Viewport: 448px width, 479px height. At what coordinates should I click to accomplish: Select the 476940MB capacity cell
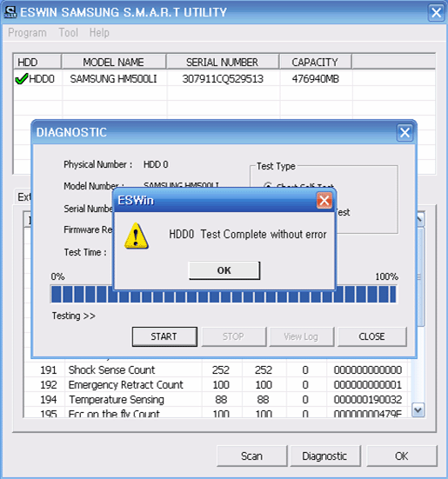316,79
